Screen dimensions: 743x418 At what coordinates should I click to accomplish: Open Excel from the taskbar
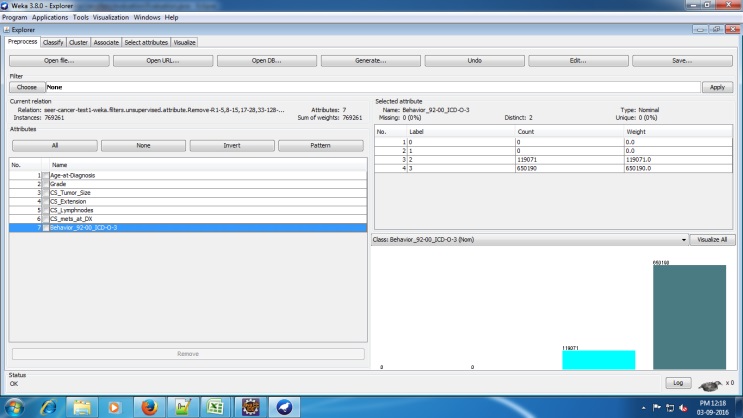[214, 407]
